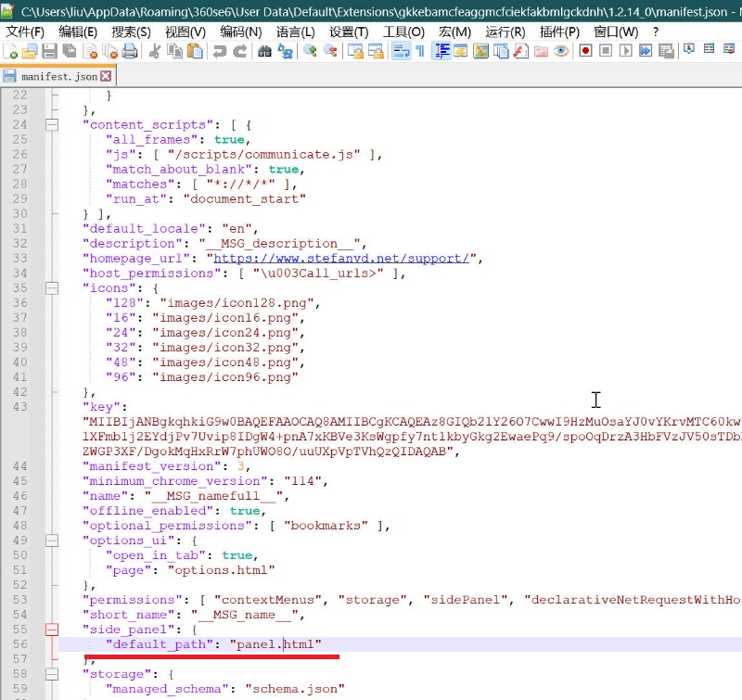Click line number 43 in the margin
Image resolution: width=742 pixels, height=700 pixels.
coord(20,407)
